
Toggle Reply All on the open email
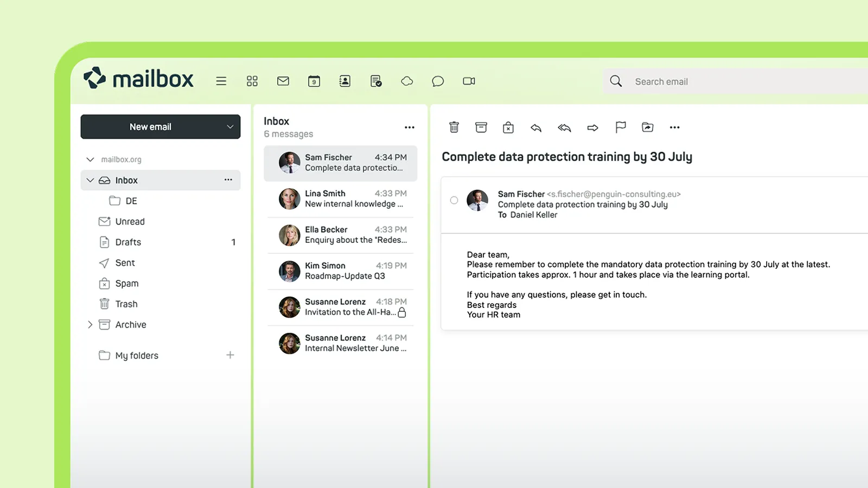click(564, 127)
